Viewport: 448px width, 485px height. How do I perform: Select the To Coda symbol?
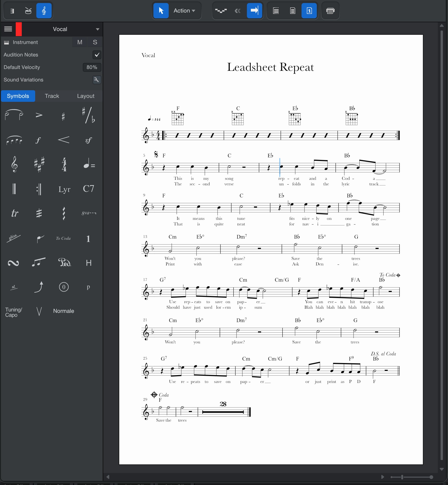tap(63, 238)
